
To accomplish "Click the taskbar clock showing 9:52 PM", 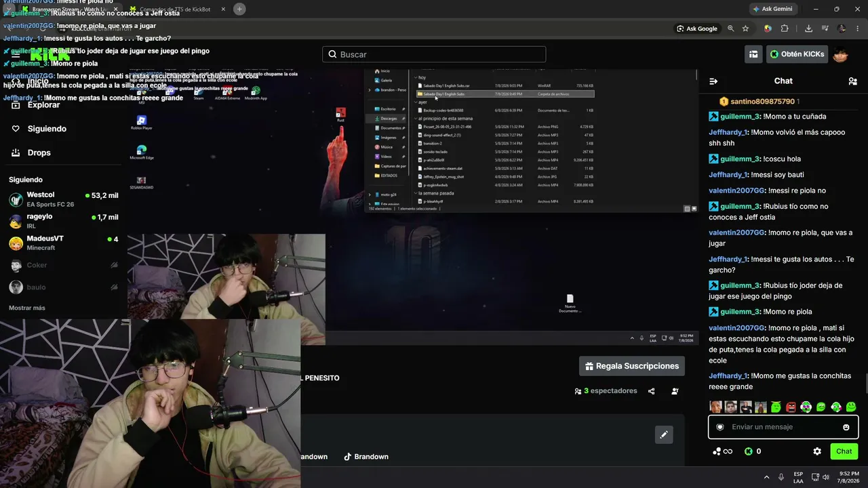I will tap(848, 477).
